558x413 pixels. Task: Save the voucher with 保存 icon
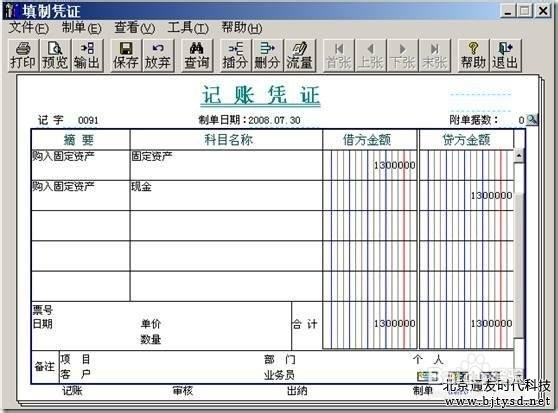[126, 56]
